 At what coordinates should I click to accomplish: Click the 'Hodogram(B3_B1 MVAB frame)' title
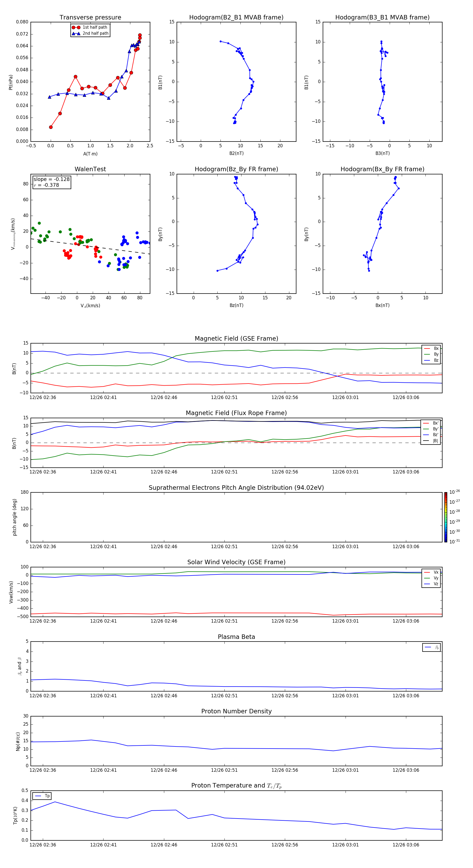[382, 18]
